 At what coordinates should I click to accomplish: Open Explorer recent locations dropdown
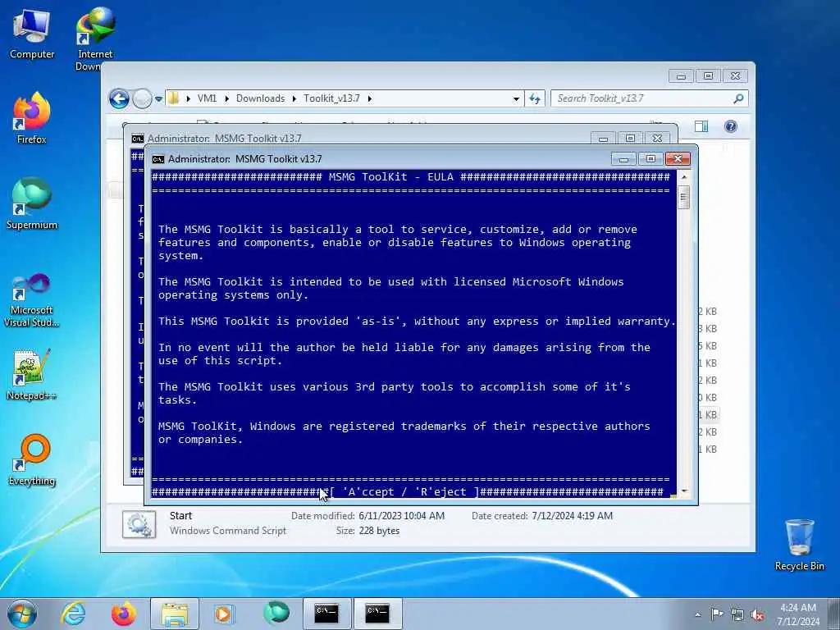pos(158,99)
